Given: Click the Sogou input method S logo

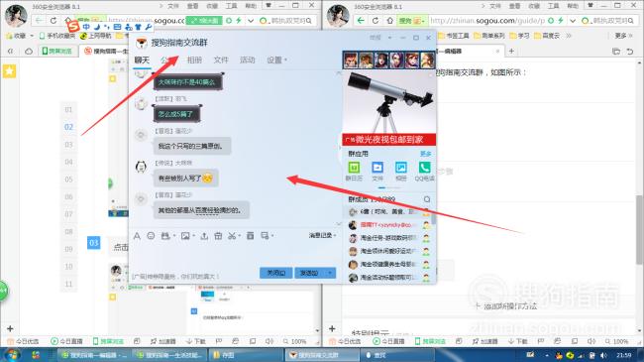Looking at the screenshot, I should point(73,27).
